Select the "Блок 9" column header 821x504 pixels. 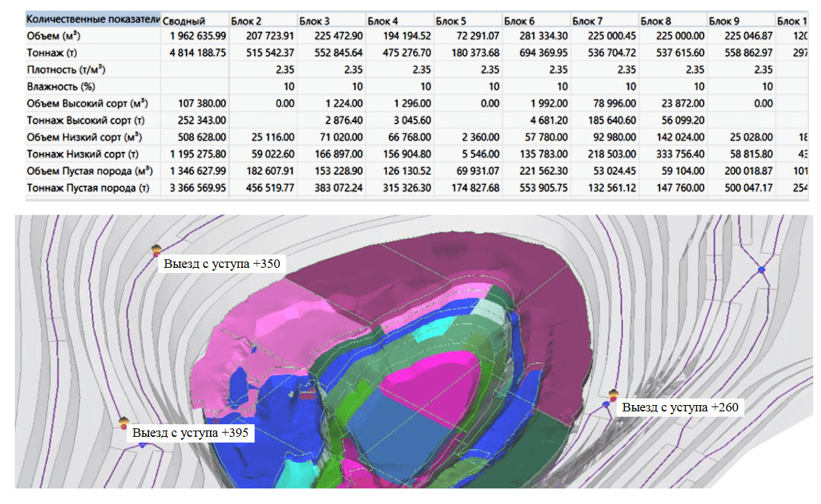tap(724, 21)
